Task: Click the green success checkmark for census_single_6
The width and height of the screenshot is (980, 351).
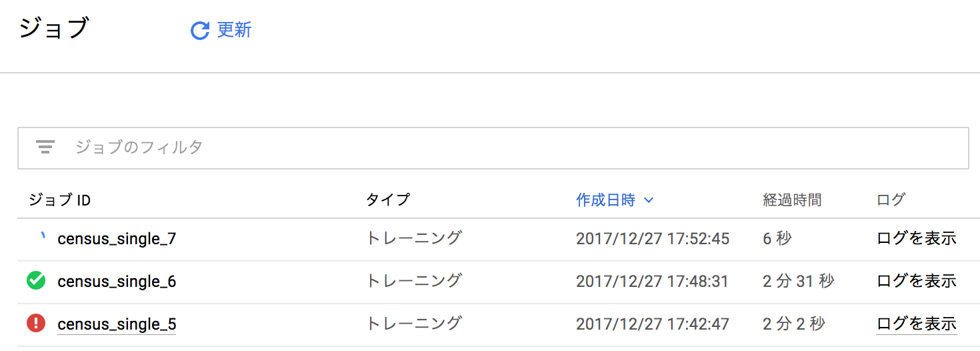Action: 36,281
